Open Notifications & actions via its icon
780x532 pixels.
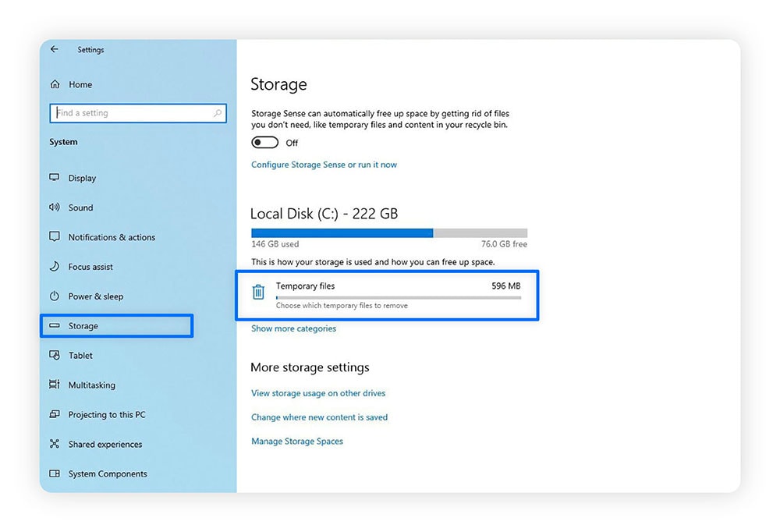[x=55, y=237]
